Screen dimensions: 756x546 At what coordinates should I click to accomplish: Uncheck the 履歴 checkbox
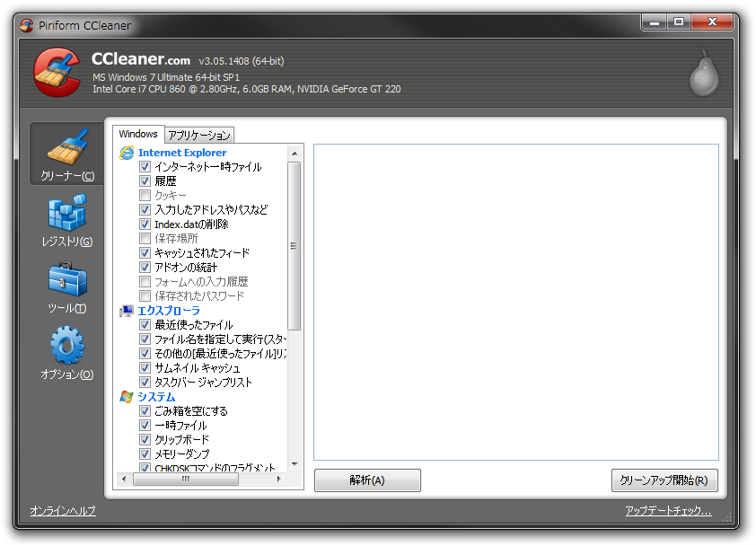[x=145, y=181]
